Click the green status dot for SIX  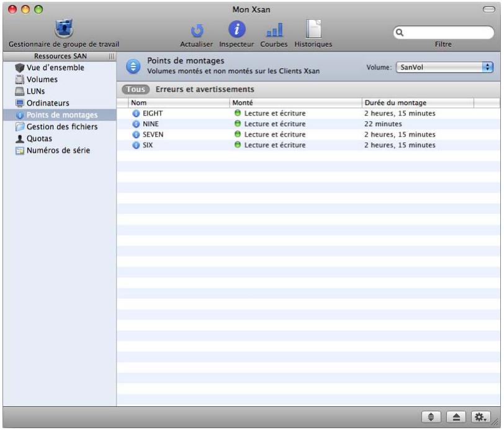(238, 145)
